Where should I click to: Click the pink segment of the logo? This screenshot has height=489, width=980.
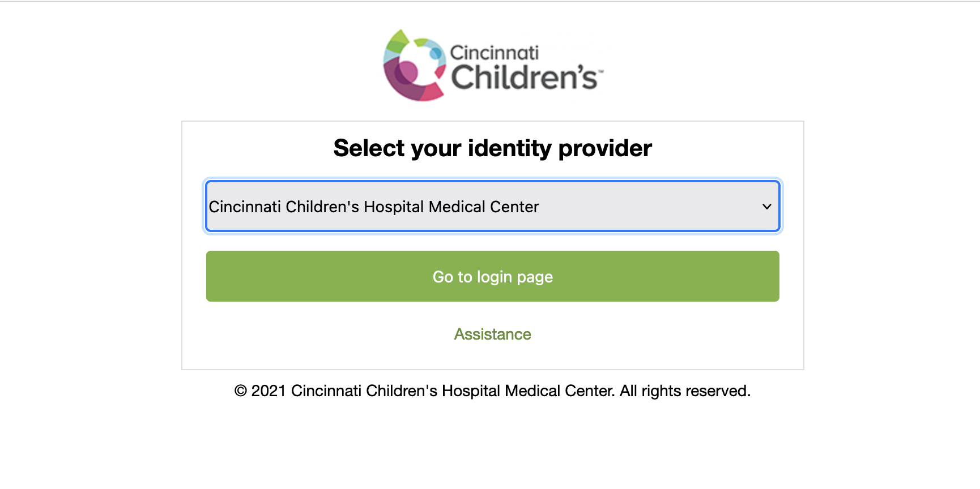tap(432, 92)
